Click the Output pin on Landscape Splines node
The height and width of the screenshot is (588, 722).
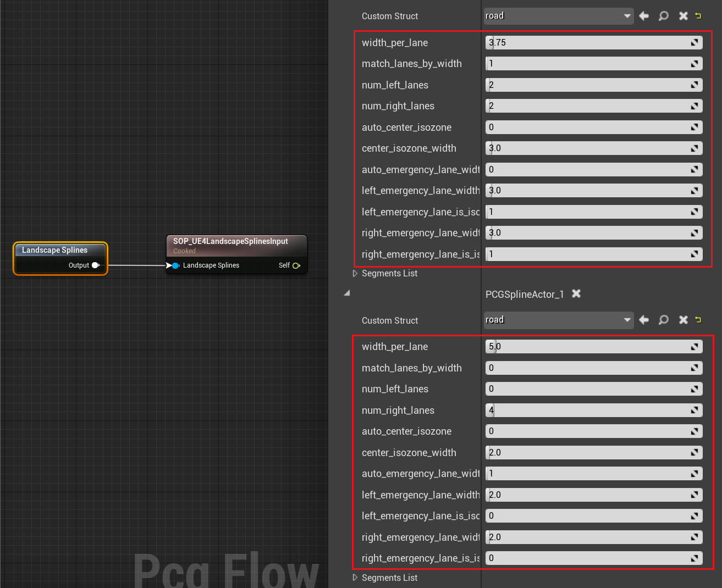tap(95, 265)
